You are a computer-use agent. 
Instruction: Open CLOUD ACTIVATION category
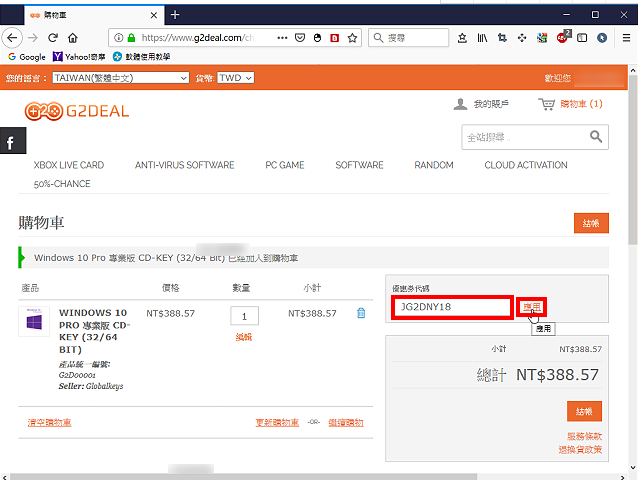coord(526,165)
